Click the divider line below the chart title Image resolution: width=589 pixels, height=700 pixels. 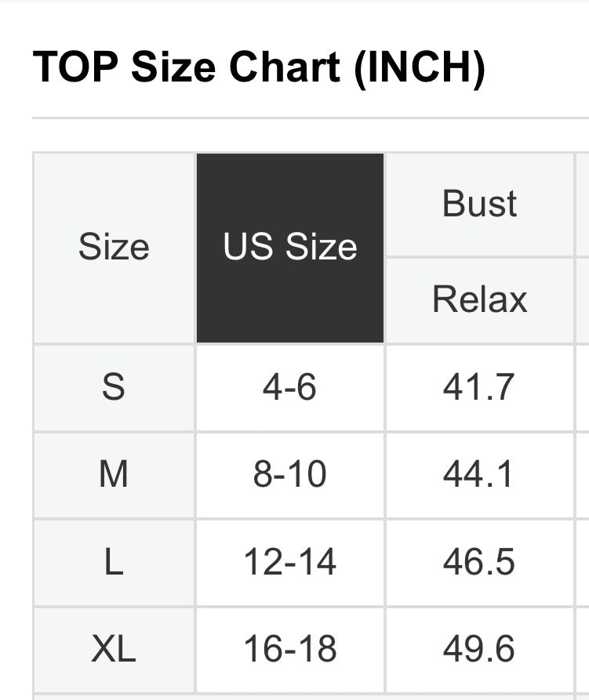pyautogui.click(x=310, y=118)
